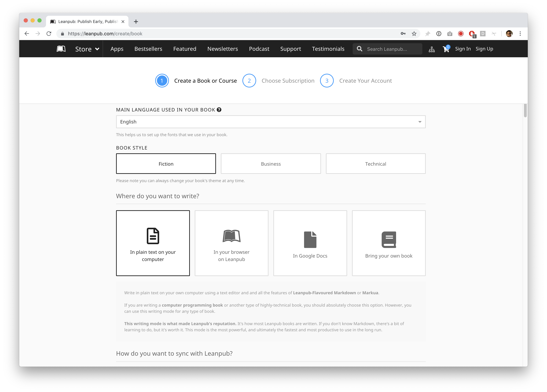Select step 1 circle in the wizard
This screenshot has height=392, width=547.
(162, 81)
